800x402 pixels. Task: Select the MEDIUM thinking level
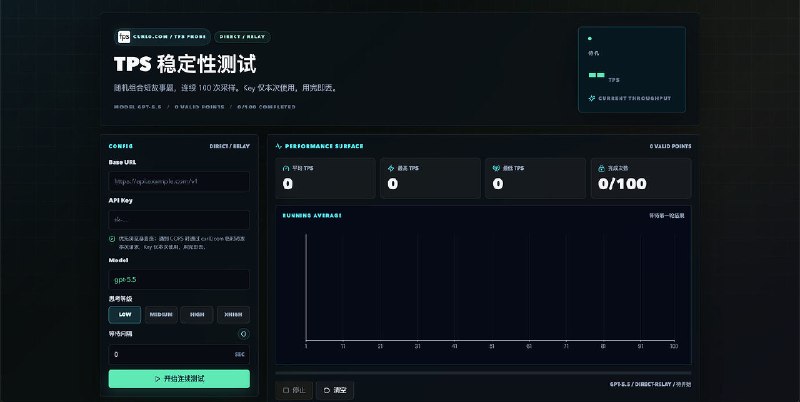[x=161, y=315]
